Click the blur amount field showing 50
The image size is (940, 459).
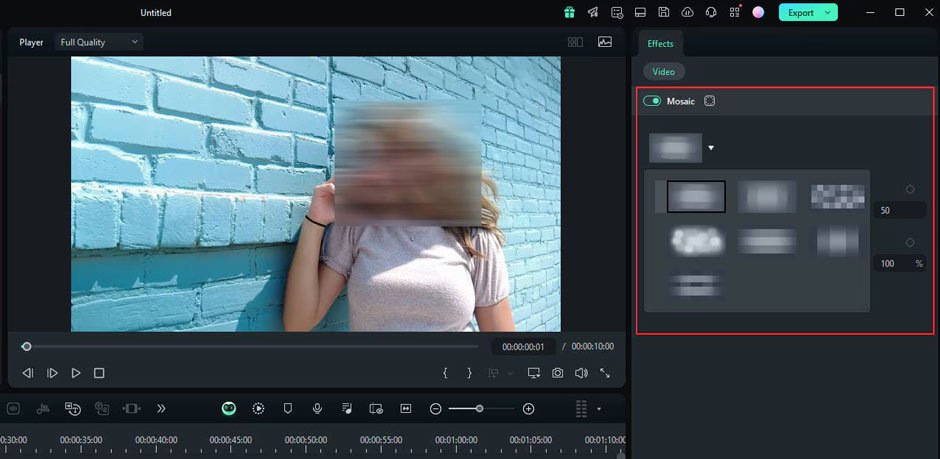tap(900, 210)
